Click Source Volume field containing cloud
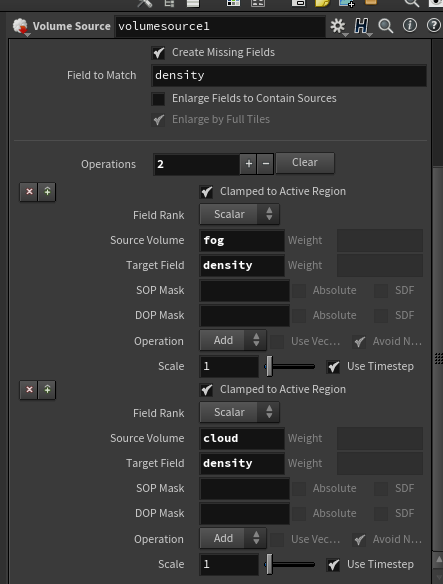This screenshot has height=584, width=443. 242,439
